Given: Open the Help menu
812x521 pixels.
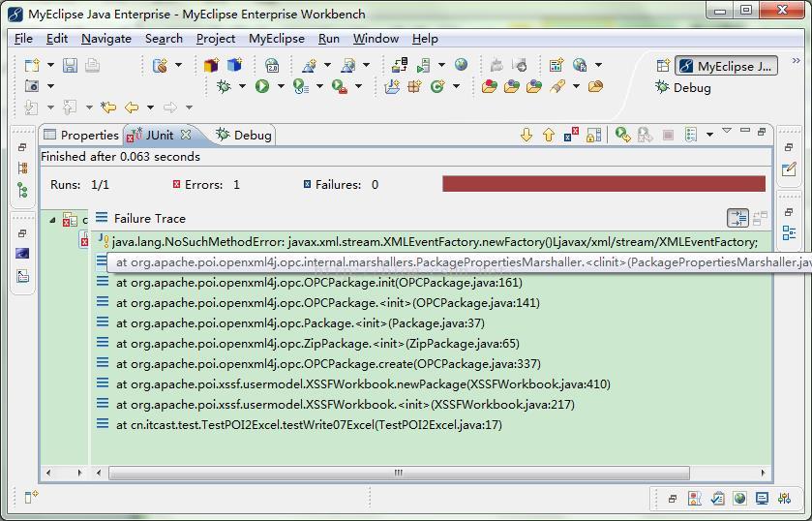Looking at the screenshot, I should (425, 39).
